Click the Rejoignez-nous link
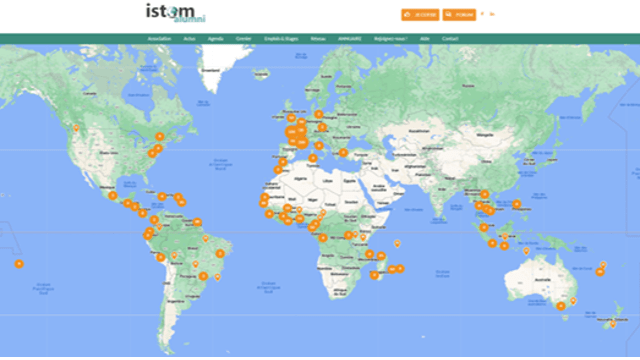This screenshot has height=360, width=640. [x=391, y=39]
